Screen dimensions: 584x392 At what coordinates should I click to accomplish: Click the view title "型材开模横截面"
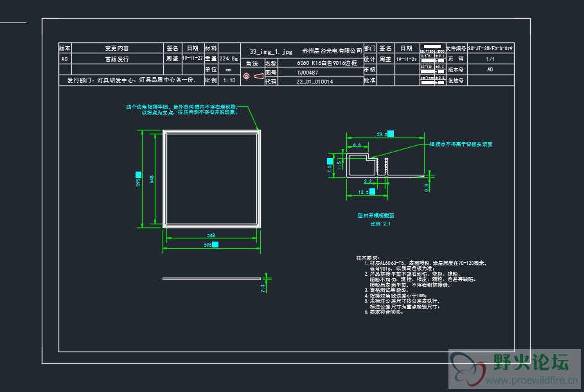pos(376,215)
